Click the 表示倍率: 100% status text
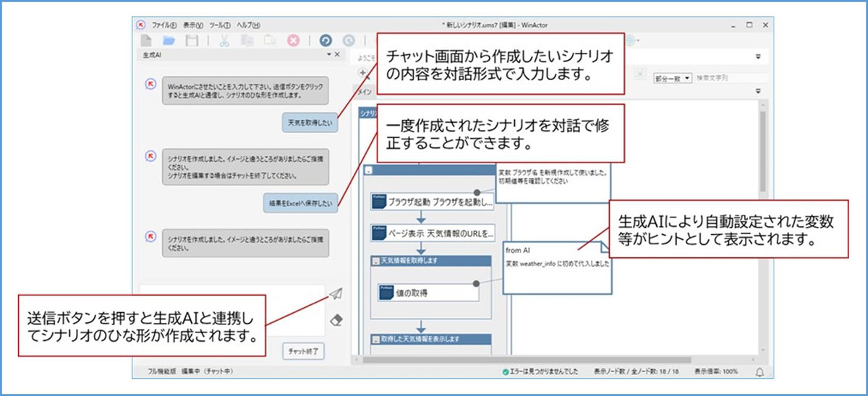This screenshot has height=396, width=868. (715, 371)
